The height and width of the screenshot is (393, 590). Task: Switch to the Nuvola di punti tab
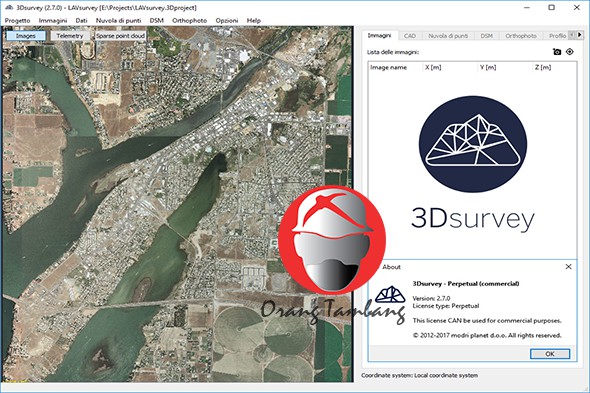point(448,36)
